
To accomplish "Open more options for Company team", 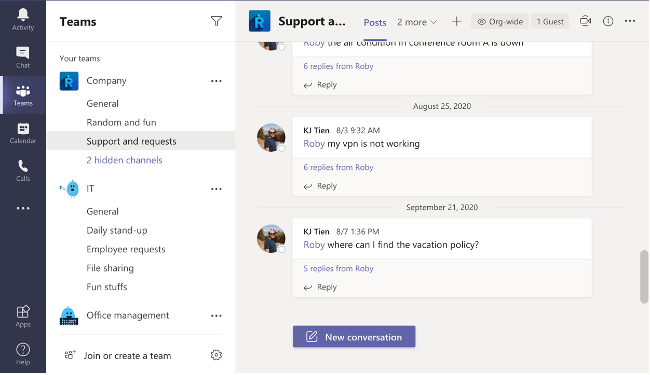I will [x=216, y=81].
